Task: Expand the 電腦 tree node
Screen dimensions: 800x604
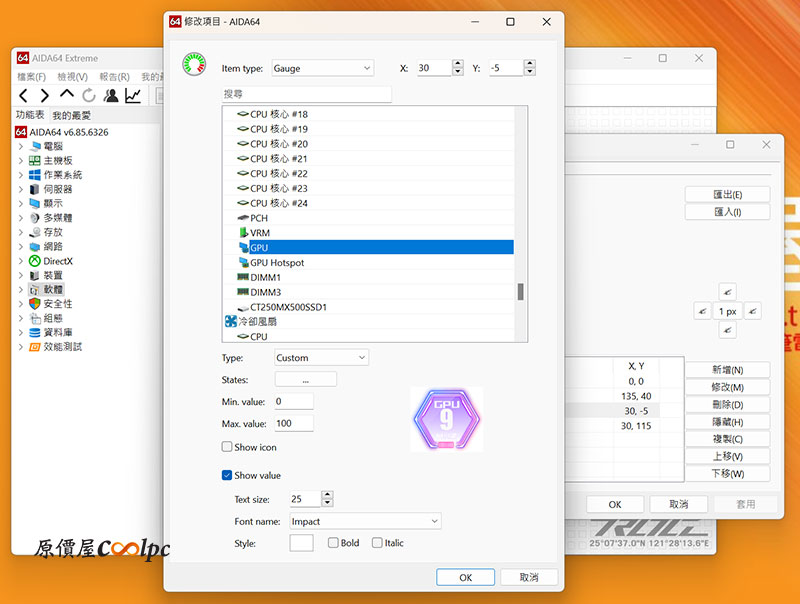Action: coord(21,146)
